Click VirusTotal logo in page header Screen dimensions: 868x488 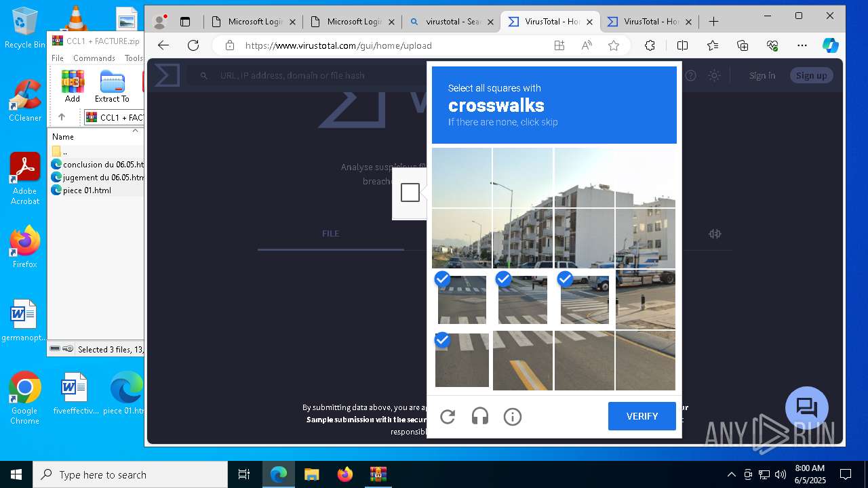[167, 75]
